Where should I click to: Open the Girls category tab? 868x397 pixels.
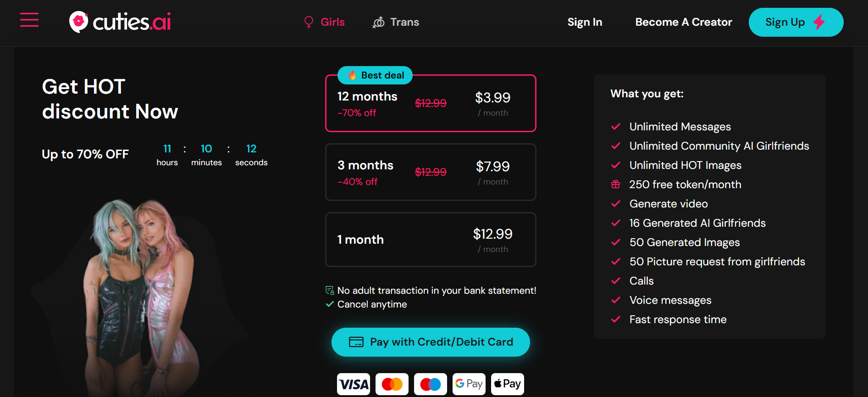coord(325,22)
